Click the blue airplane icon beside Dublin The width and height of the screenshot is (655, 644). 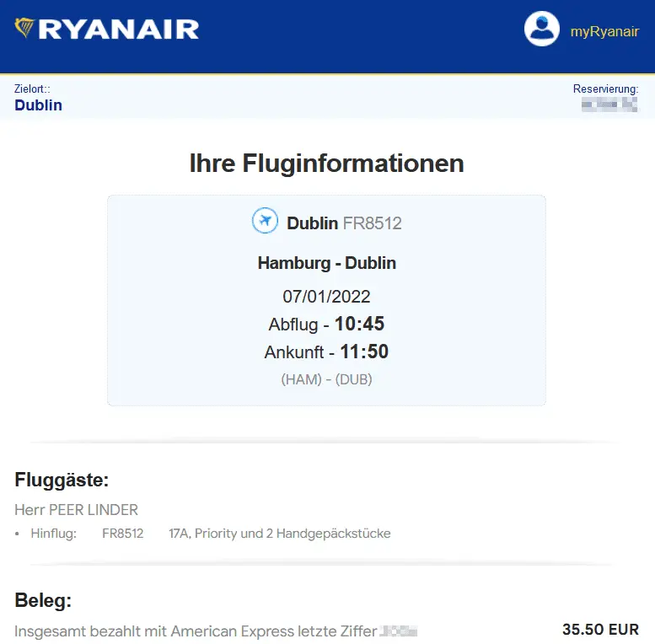click(266, 222)
